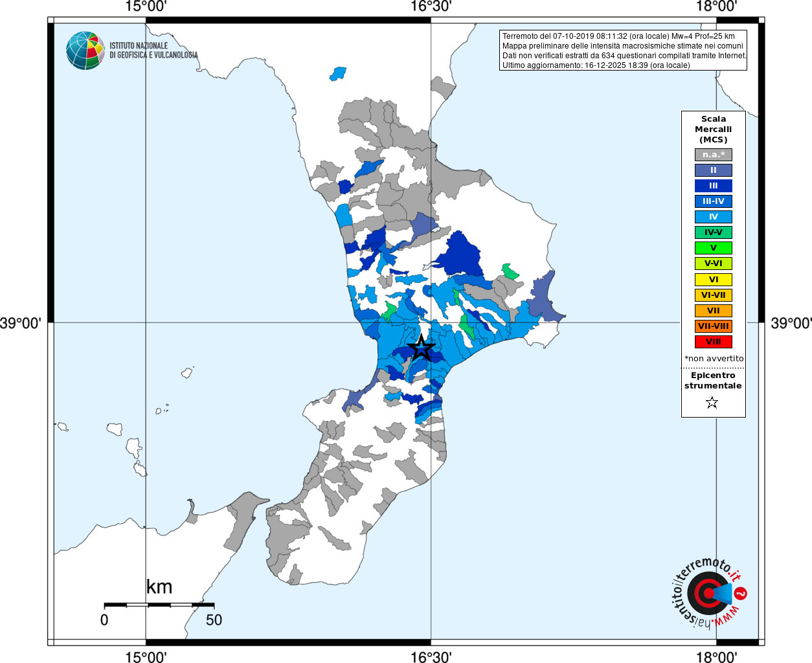
Task: Click the 'km' scale bar label
Action: [x=159, y=587]
